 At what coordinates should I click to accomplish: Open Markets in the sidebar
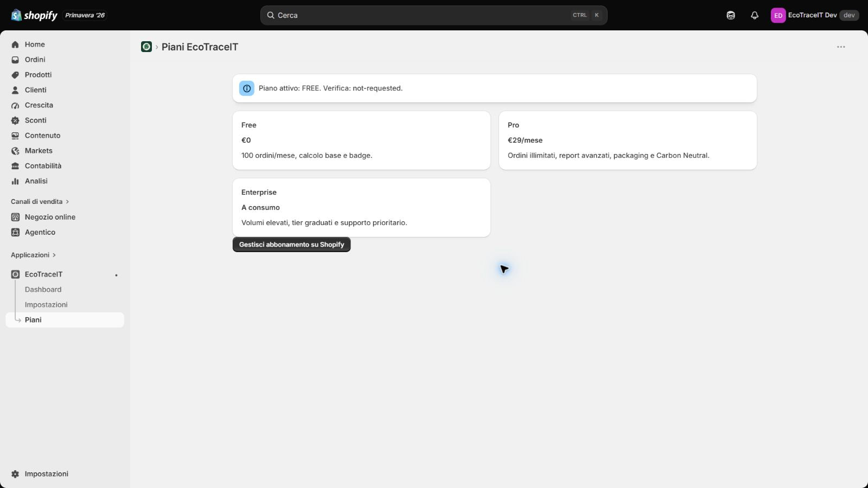point(65,151)
